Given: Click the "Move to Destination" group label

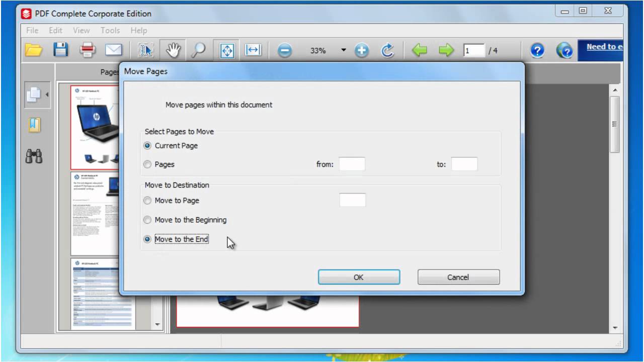Looking at the screenshot, I should click(x=177, y=185).
